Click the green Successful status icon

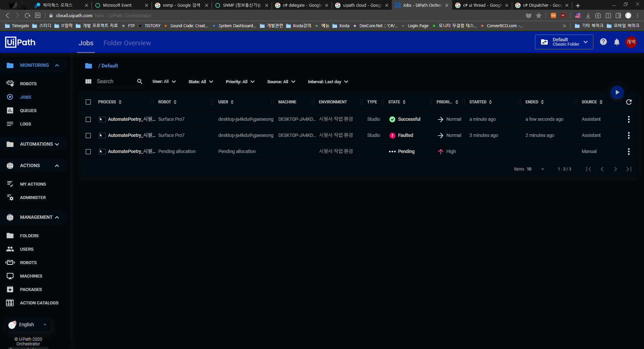(x=392, y=119)
